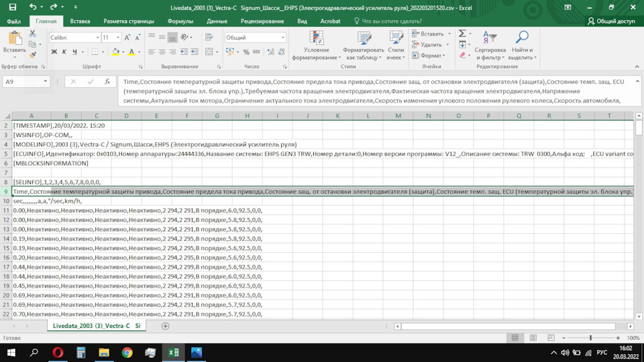
Task: Switch to the Рецензирование tab
Action: 262,21
